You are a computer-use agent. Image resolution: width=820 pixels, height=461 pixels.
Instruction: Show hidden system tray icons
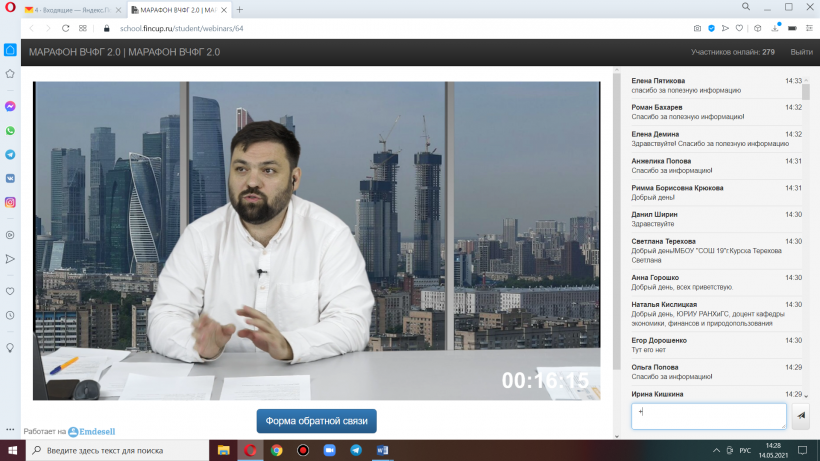tap(716, 451)
